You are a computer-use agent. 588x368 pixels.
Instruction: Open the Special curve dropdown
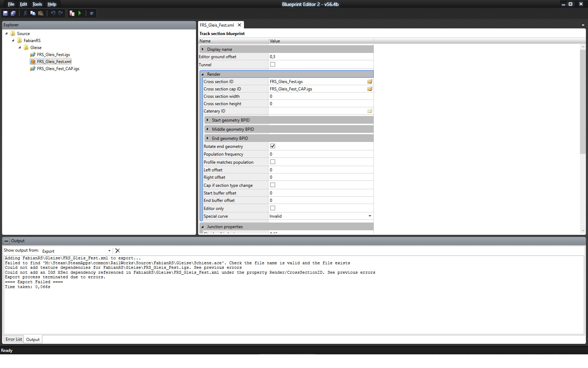tap(370, 216)
